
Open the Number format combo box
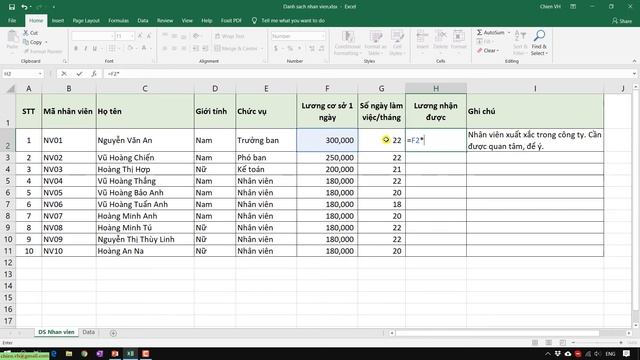[x=298, y=36]
